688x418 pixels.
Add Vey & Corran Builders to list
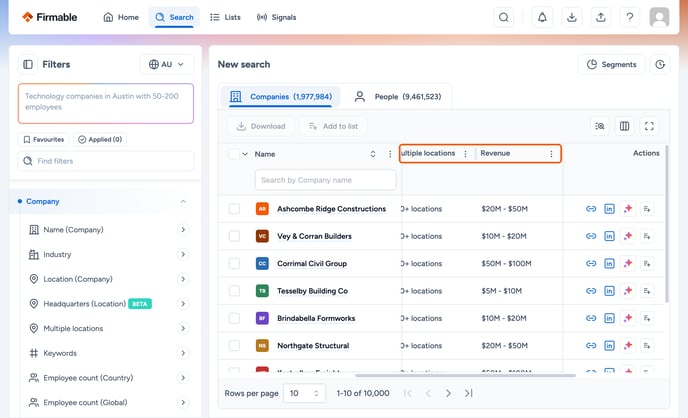(647, 236)
